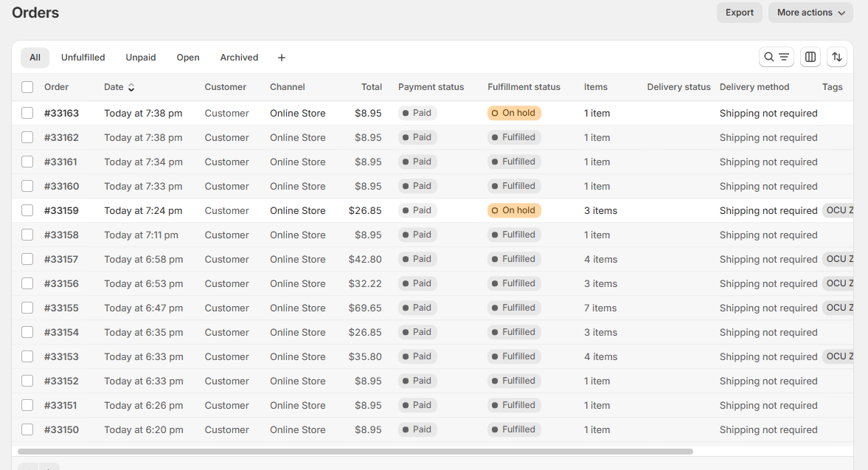
Task: Click Paid badge for order #33162
Action: click(417, 137)
